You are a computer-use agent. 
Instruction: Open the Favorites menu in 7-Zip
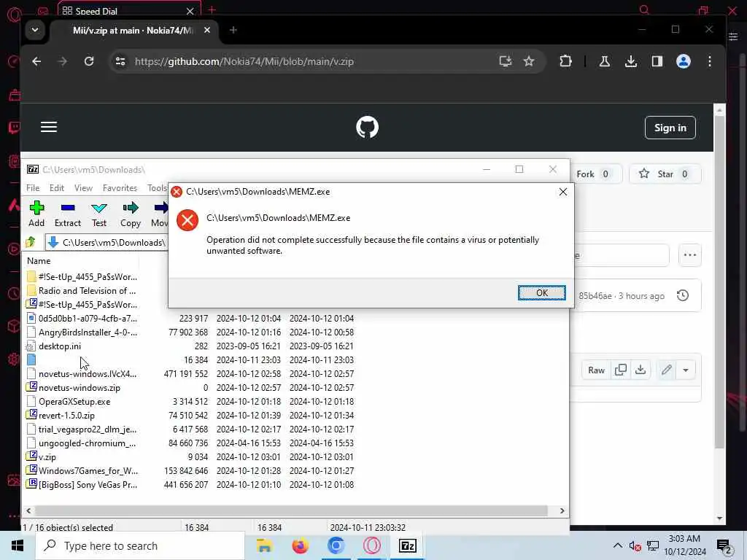click(120, 188)
